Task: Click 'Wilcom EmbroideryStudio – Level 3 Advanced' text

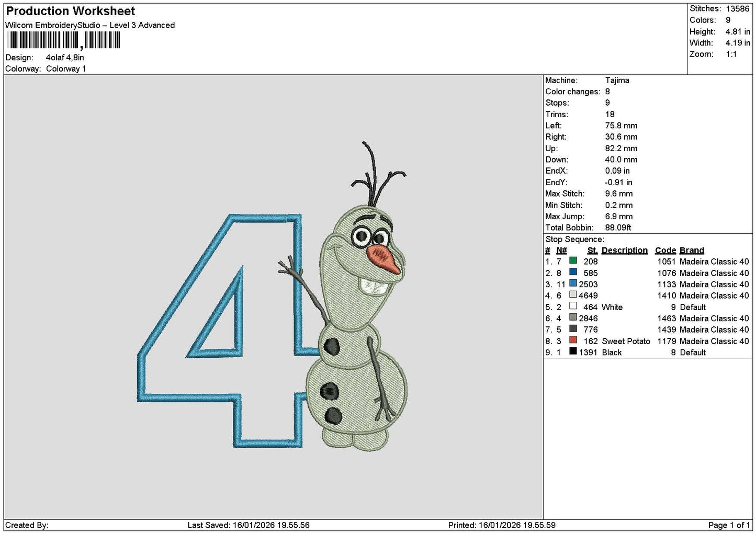Action: point(90,25)
